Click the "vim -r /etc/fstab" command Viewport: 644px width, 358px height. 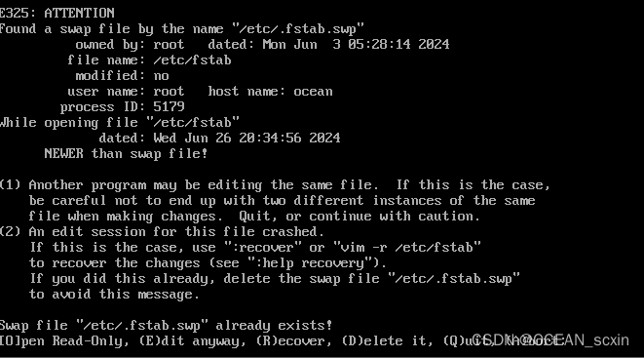pyautogui.click(x=406, y=248)
